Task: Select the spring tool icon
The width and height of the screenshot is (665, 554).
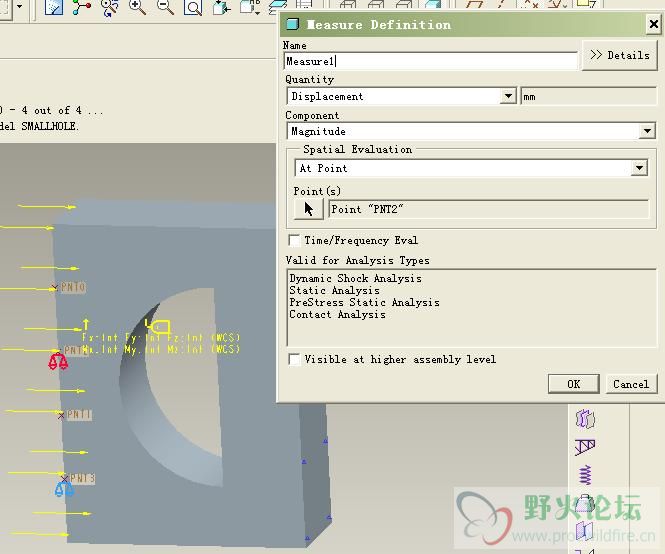Action: [x=586, y=475]
